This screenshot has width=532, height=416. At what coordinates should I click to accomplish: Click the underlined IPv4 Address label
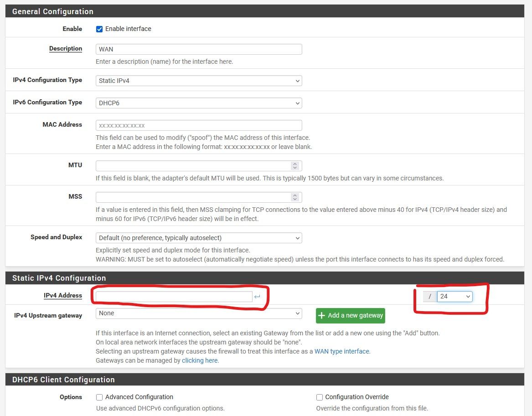click(x=63, y=296)
